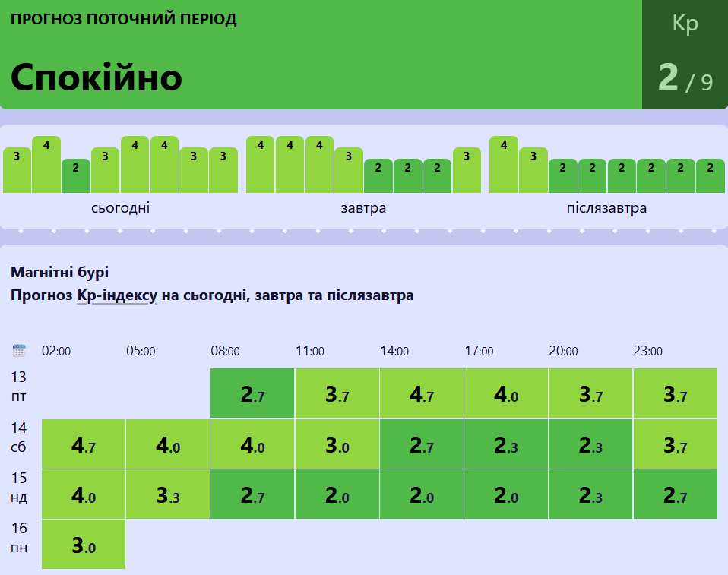Click the 4.7 cell for Friday 14:00
Screen dimensions: 728x575
[x=422, y=393]
